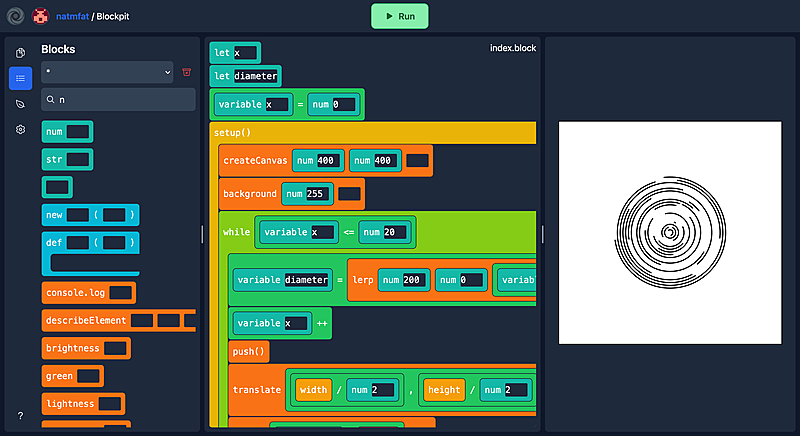Pick the brightness block from the list
The width and height of the screenshot is (800, 436).
pos(71,349)
